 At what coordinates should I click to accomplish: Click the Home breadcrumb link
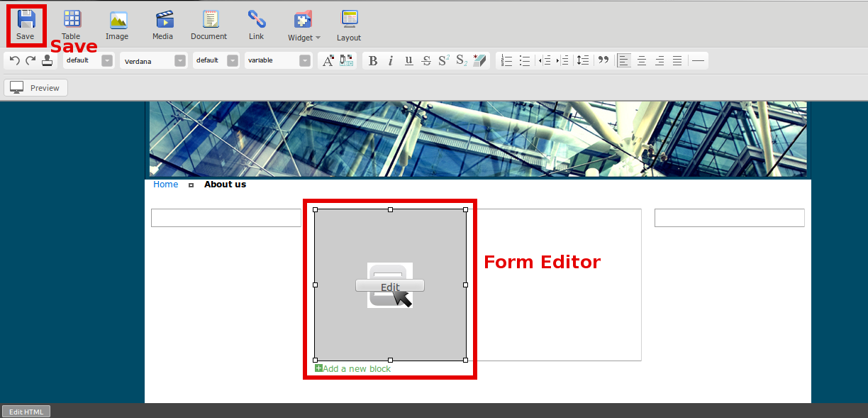(166, 185)
